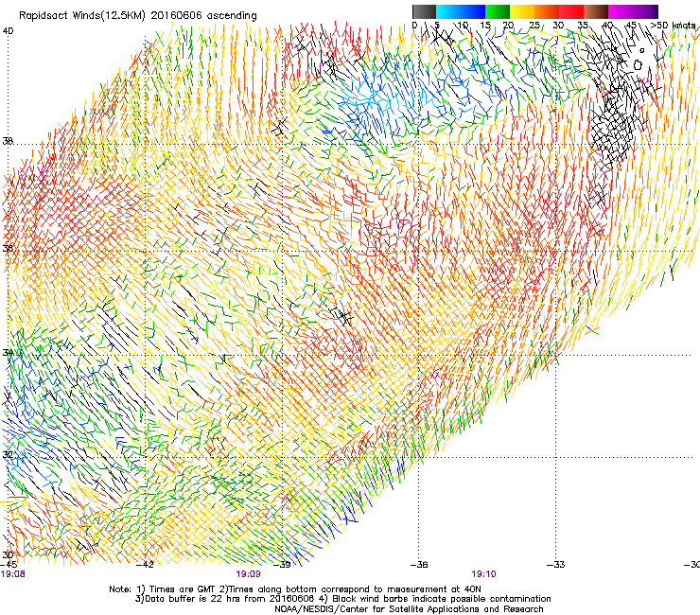700x615 pixels.
Task: Click the longitude label -33
Action: (x=556, y=565)
